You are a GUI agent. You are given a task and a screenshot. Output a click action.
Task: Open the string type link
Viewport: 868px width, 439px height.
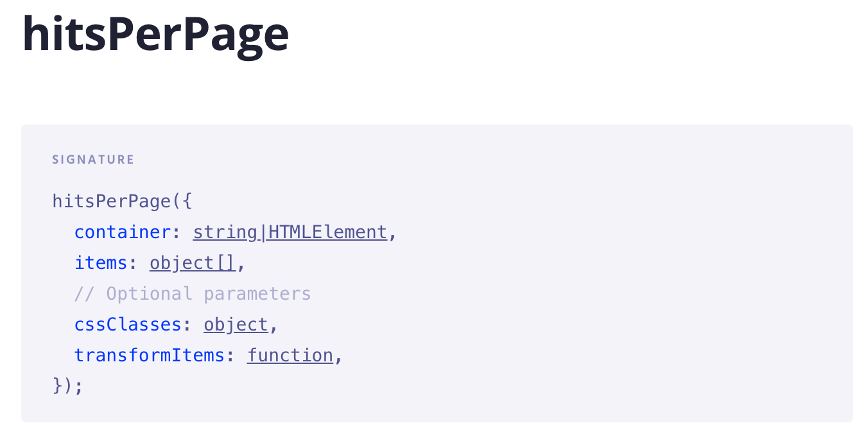pos(225,232)
